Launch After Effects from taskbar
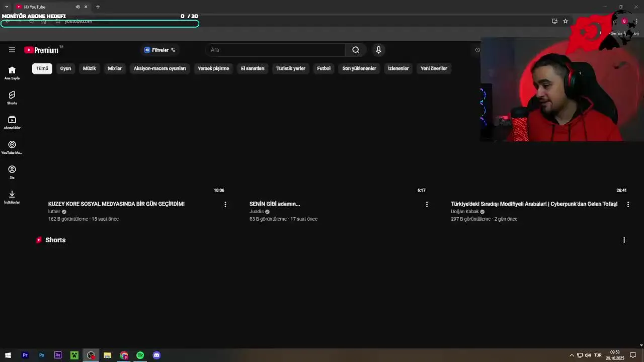This screenshot has width=644, height=362. coord(58,355)
